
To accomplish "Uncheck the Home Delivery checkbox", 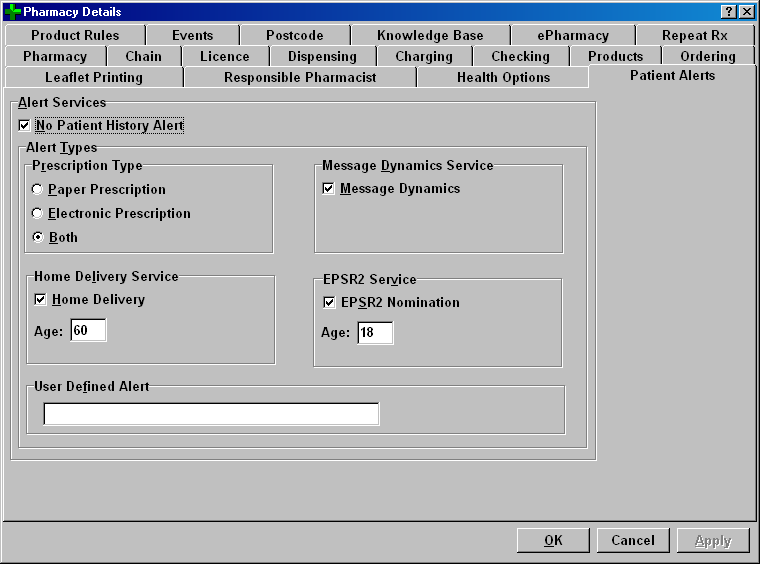I will (x=41, y=300).
